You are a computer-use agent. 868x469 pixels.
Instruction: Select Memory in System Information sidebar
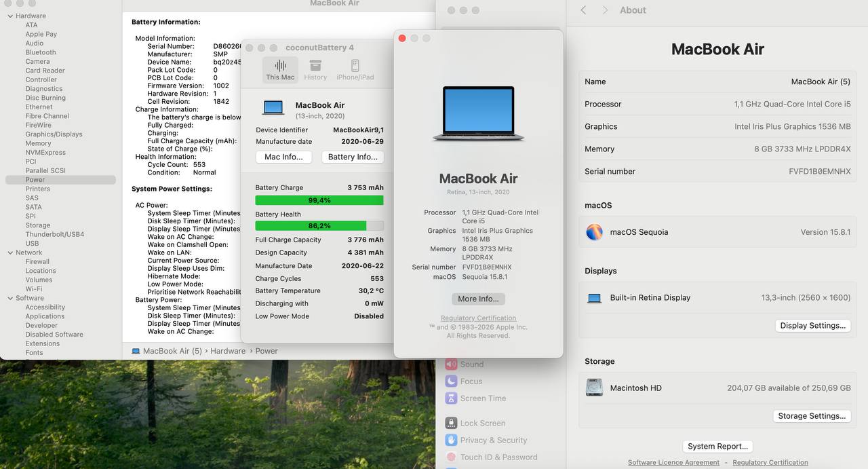(x=38, y=143)
